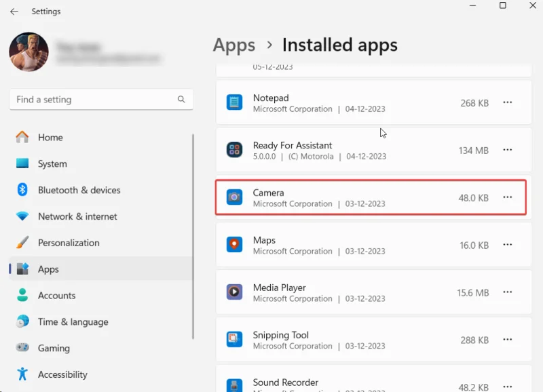
Task: Open the Apps breadcrumb link
Action: pos(234,45)
